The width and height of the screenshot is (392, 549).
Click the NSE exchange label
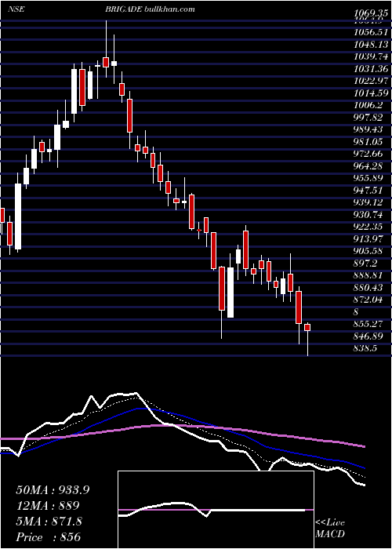click(16, 9)
